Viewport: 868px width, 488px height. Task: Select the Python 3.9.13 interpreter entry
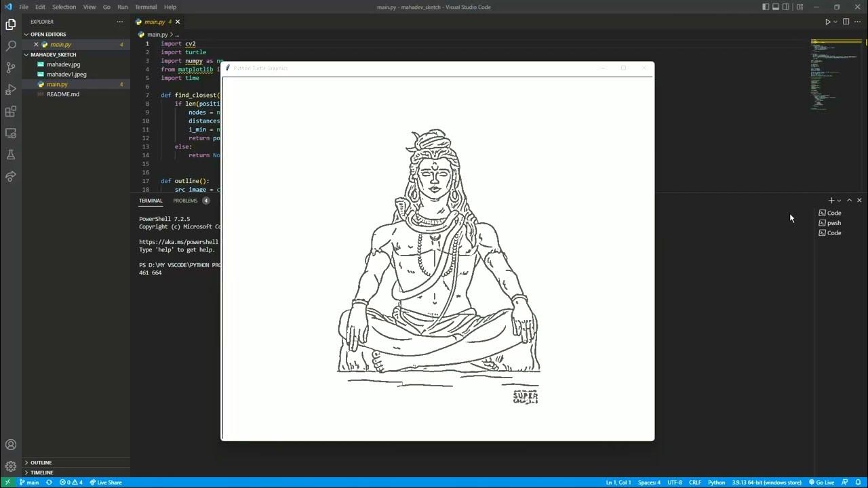(x=767, y=483)
